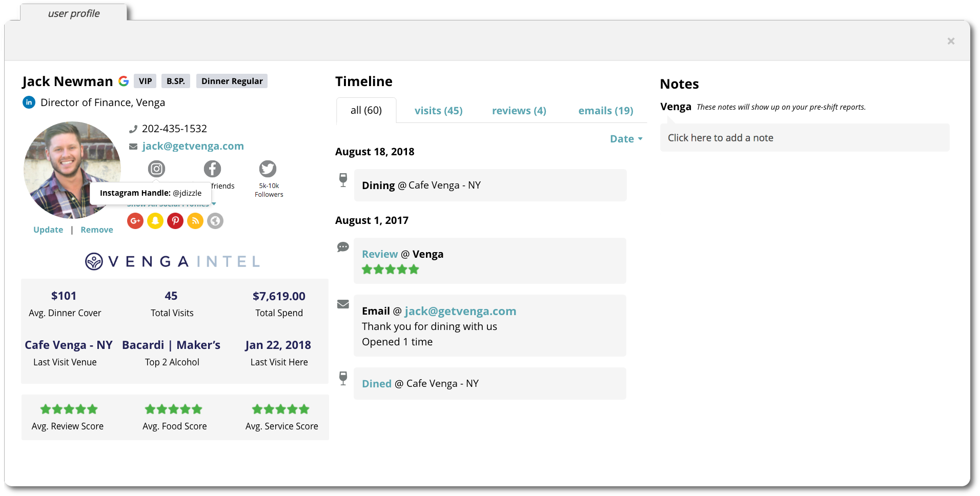Open the Dined @ Cafe Venga link
The width and height of the screenshot is (980, 496).
[377, 384]
